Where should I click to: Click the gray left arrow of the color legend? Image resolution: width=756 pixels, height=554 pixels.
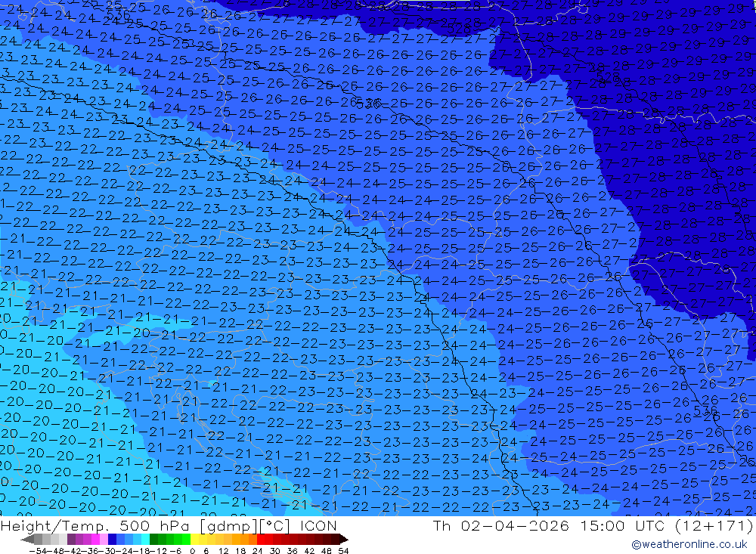27,539
